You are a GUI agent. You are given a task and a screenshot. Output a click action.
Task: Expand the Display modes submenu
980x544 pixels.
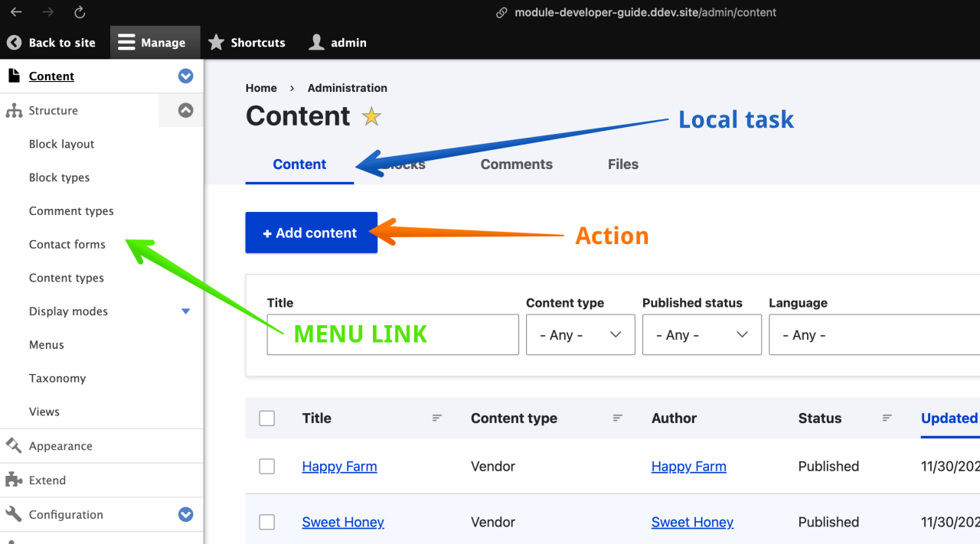click(185, 311)
